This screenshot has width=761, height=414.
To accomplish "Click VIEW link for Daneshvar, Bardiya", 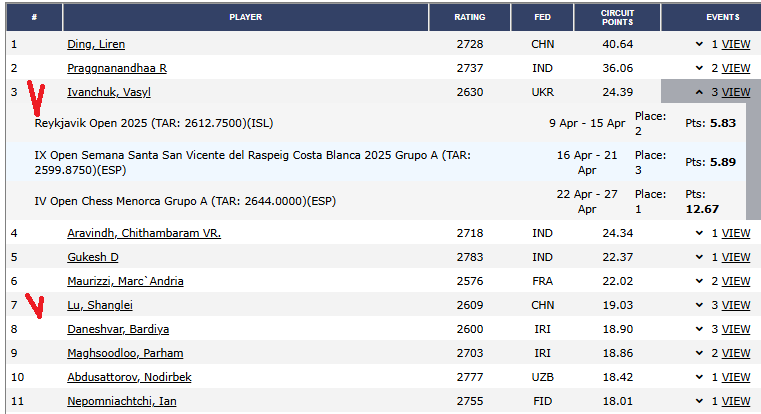I will [735, 329].
